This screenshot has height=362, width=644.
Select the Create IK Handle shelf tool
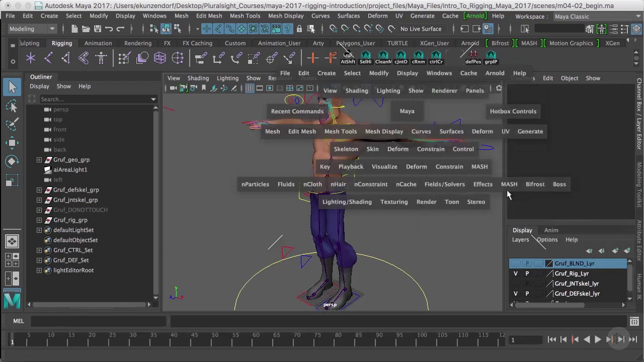66,58
